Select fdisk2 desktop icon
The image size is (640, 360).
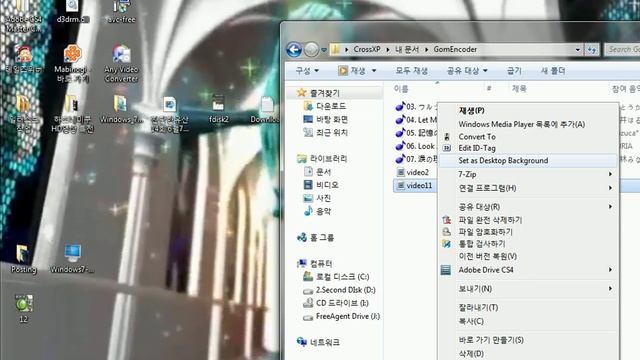(218, 109)
